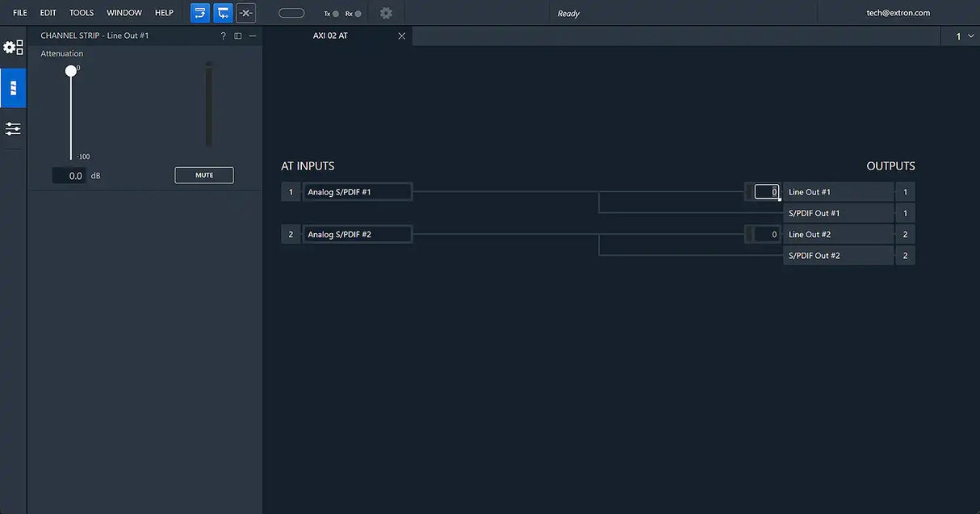Click the 0.0 dB attenuation value field
Viewport: 980px width, 514px height.
pos(69,175)
